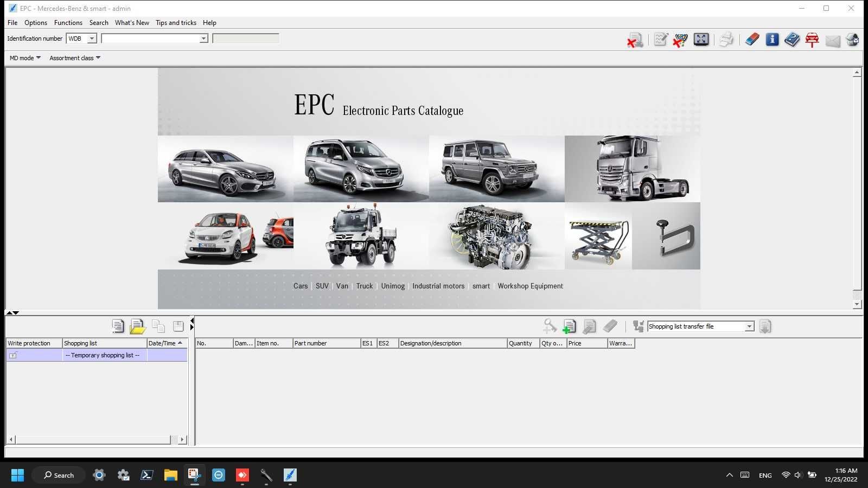868x488 pixels.
Task: Open shopping list folder icon
Action: (x=138, y=326)
